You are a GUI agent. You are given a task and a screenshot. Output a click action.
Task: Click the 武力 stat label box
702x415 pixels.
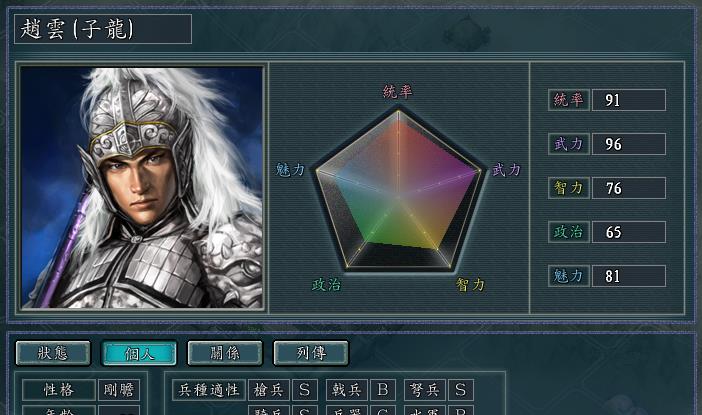point(569,144)
